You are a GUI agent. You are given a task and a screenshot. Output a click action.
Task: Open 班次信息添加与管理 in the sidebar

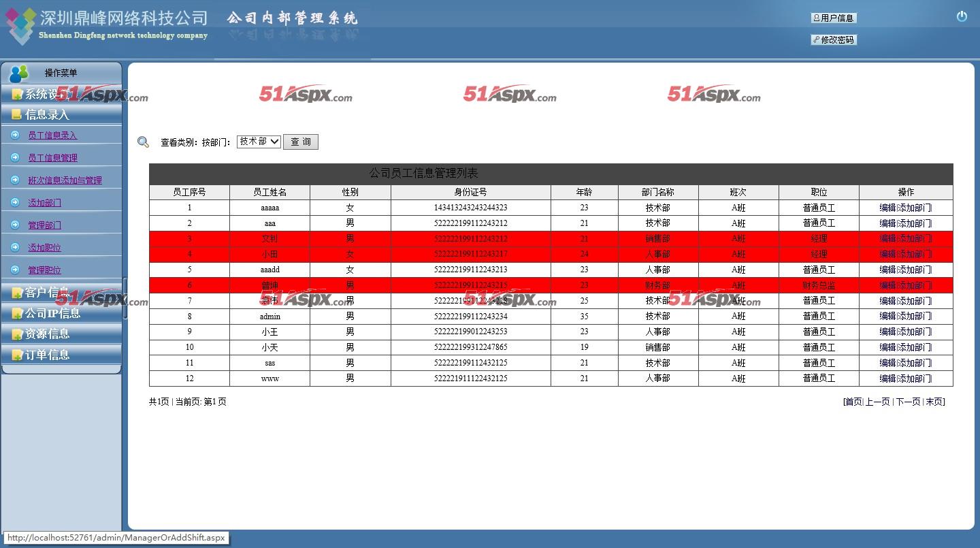tap(65, 180)
